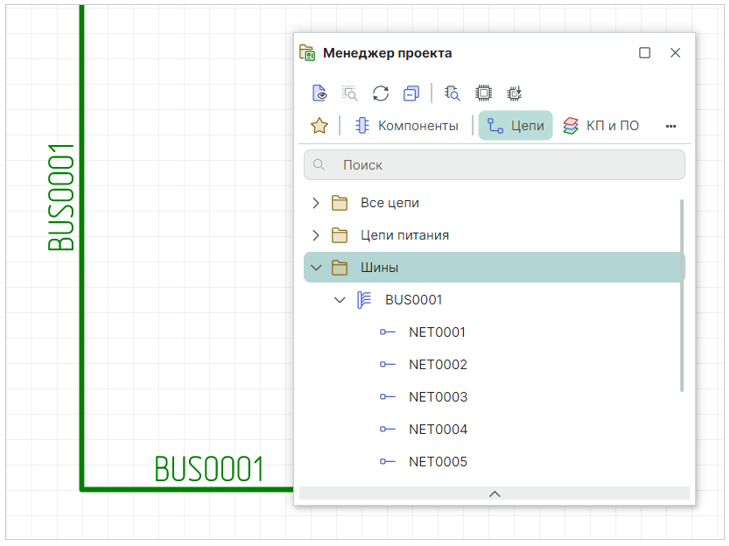
Task: Expand the Все цепи folder
Action: (x=316, y=203)
